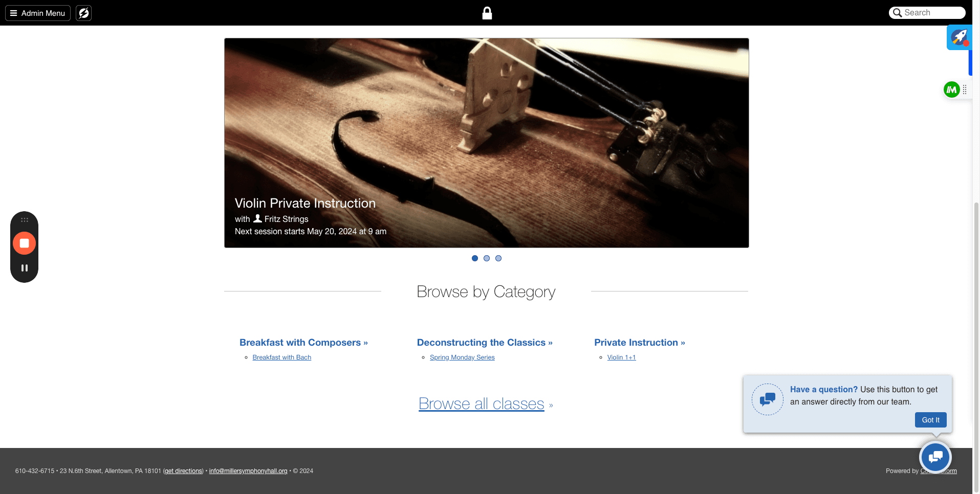
Task: Open the Admin Menu
Action: (x=38, y=13)
